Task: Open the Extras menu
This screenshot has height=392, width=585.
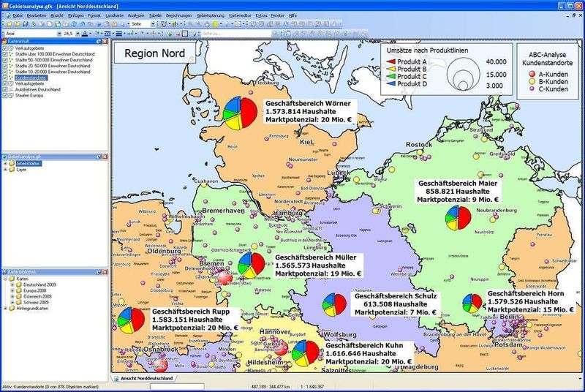Action: click(x=261, y=15)
